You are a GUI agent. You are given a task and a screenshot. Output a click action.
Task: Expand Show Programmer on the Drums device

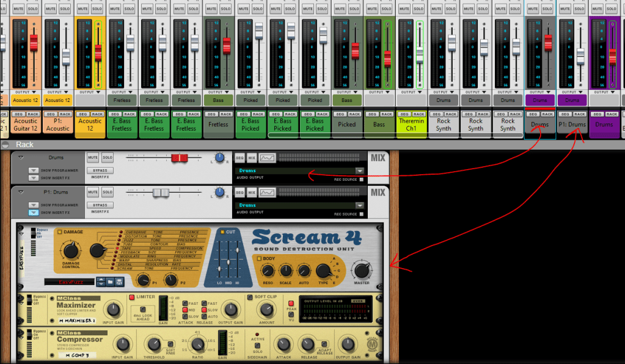coord(34,170)
